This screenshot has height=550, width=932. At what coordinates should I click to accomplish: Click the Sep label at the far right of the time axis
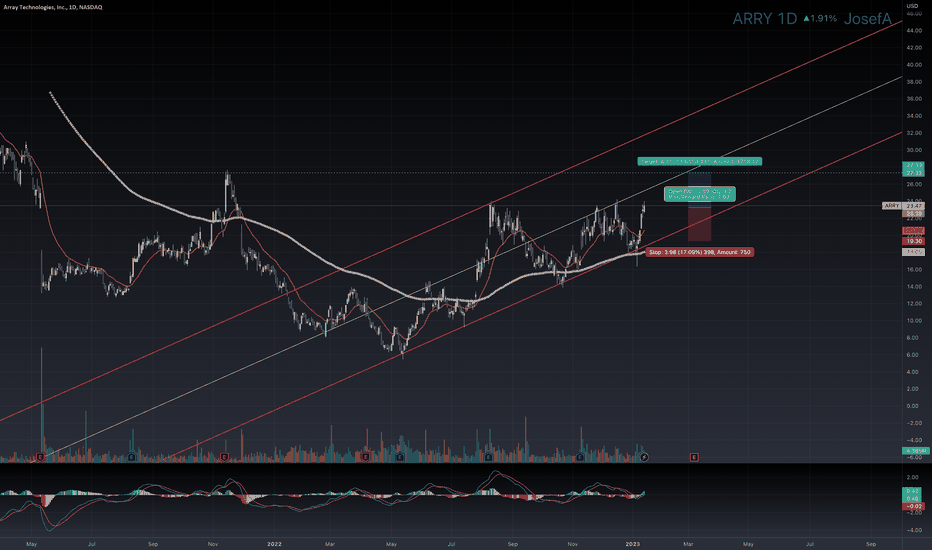(871, 543)
